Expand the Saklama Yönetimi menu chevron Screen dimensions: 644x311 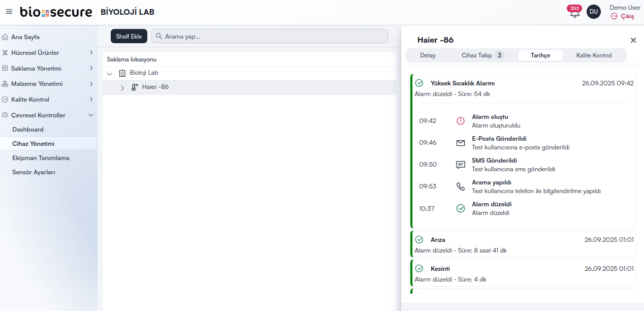coord(91,68)
